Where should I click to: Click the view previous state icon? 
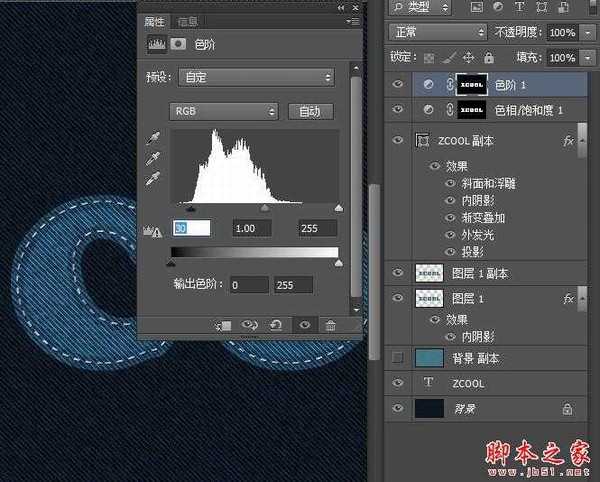point(249,325)
